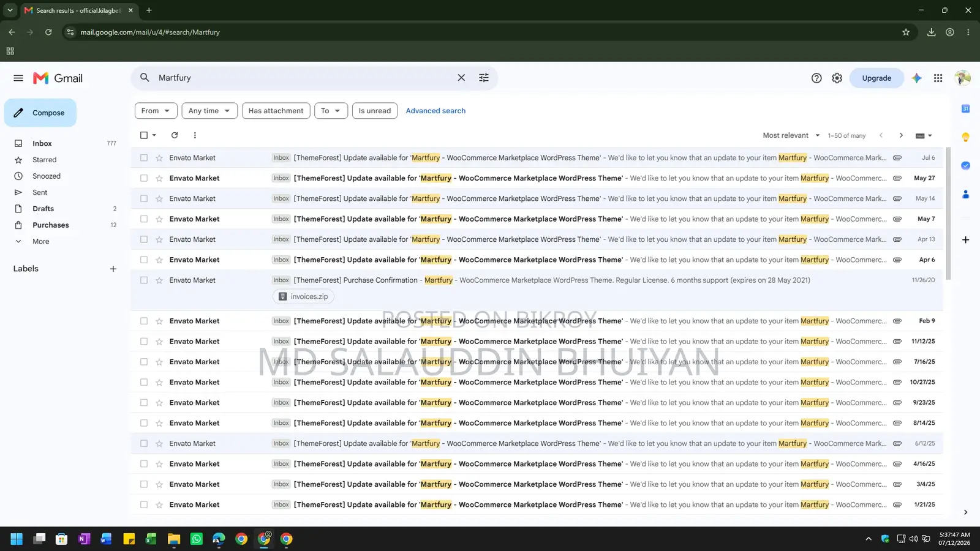Star the 11/26/20 Purchase Confirmation email

coord(159,280)
